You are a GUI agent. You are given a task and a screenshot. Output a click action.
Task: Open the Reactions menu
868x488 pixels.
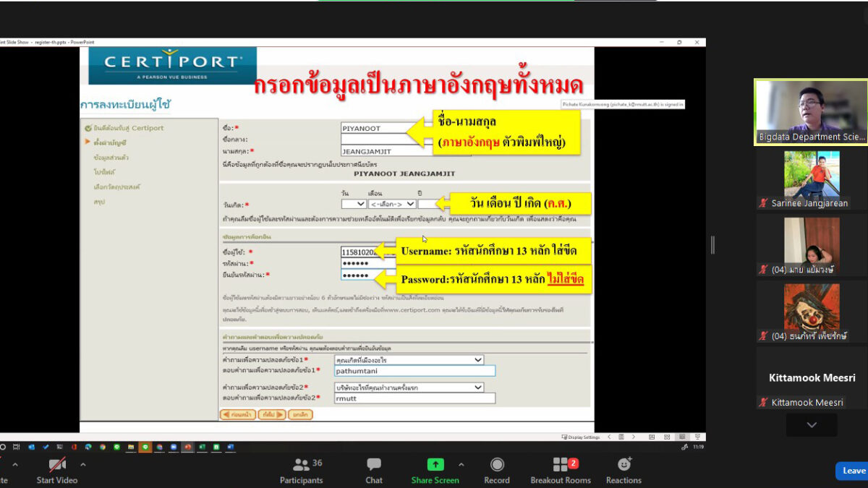[624, 470]
